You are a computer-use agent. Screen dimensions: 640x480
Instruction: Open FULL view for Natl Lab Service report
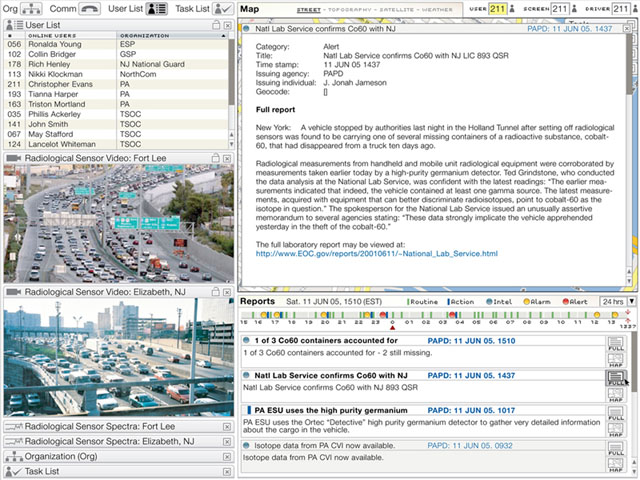[x=616, y=378]
